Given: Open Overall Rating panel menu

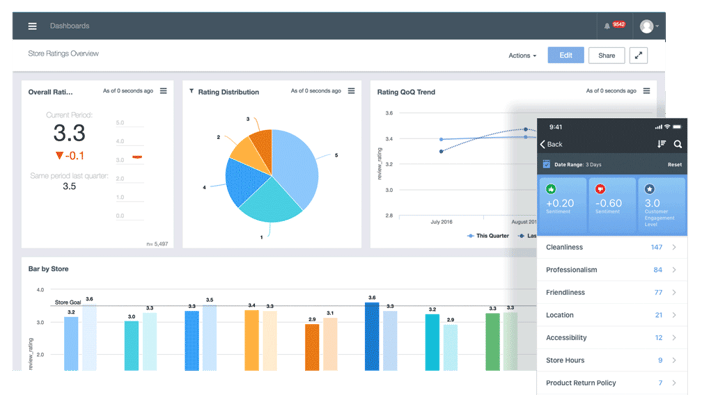Looking at the screenshot, I should pyautogui.click(x=163, y=91).
